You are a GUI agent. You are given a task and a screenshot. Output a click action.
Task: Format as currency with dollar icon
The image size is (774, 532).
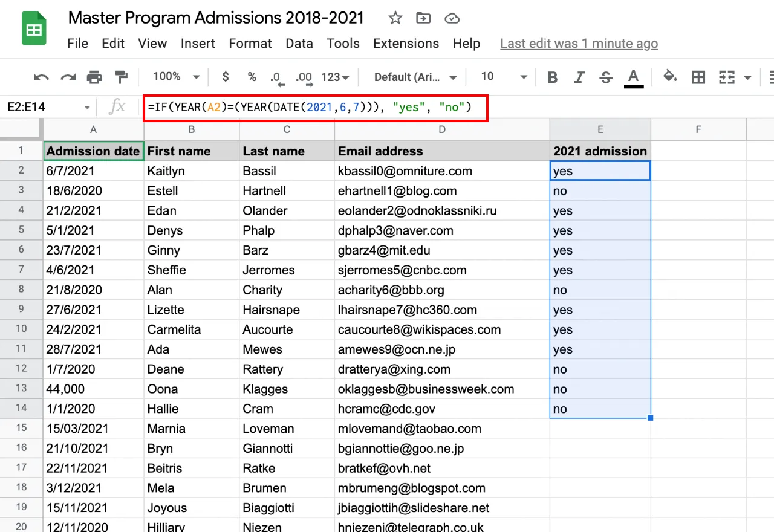pyautogui.click(x=226, y=77)
